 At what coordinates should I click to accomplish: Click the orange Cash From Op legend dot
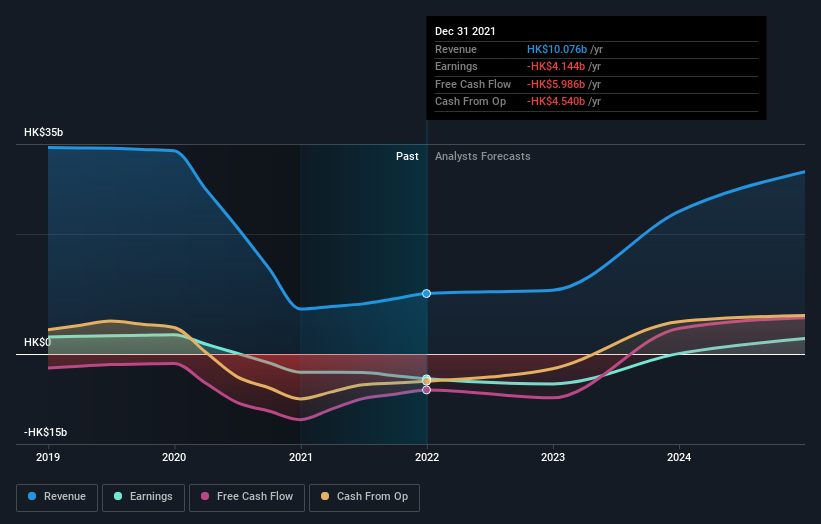tap(325, 496)
